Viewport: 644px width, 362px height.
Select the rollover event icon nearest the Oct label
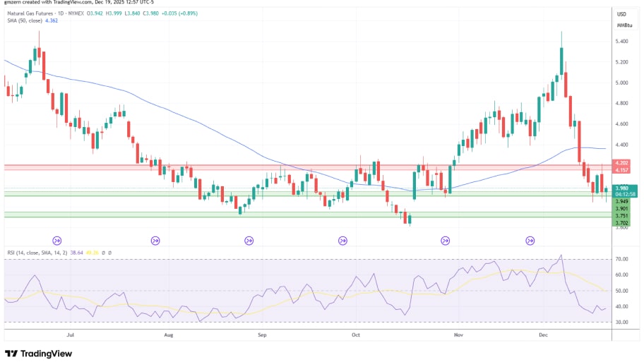click(x=342, y=241)
